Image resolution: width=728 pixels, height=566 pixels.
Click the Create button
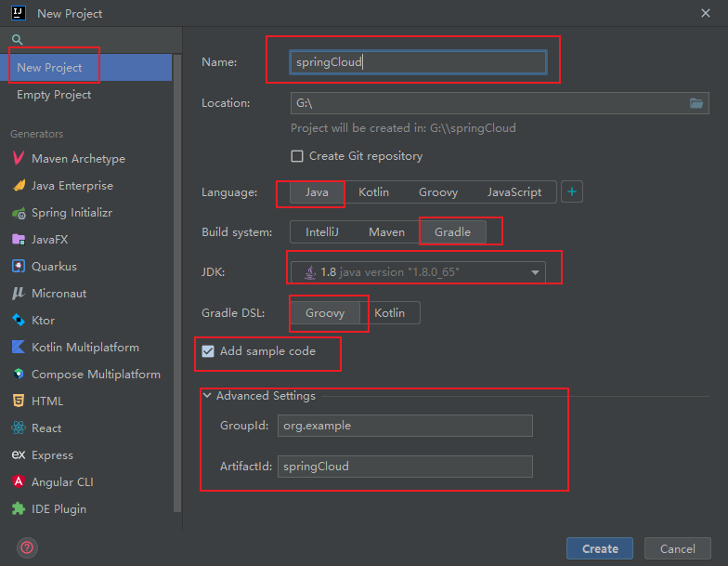tap(600, 548)
